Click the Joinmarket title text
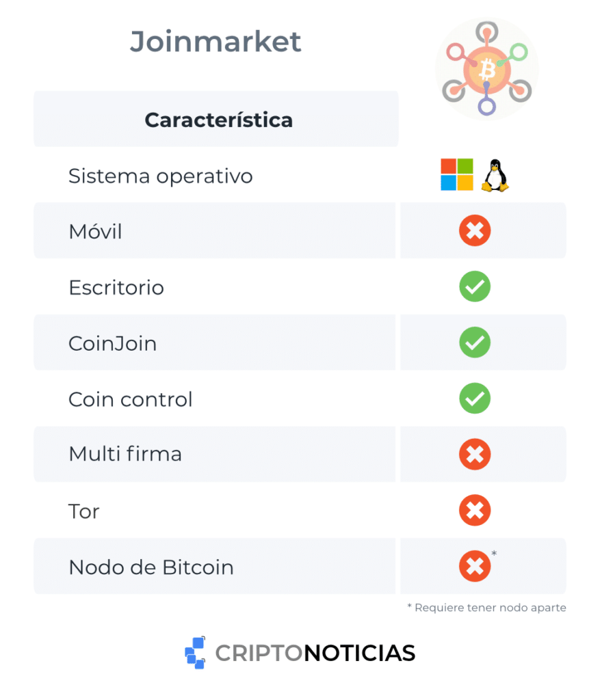Viewport: 600px width, 700px height. coord(216,42)
